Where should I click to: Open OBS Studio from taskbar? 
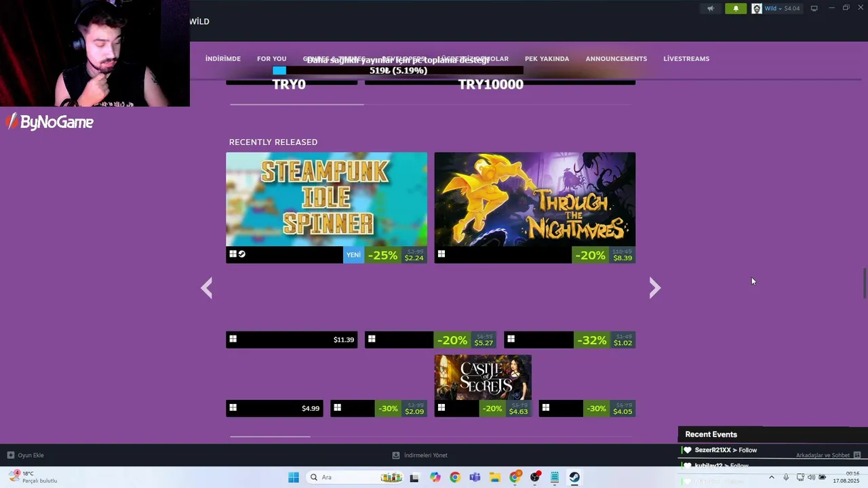pos(535,477)
